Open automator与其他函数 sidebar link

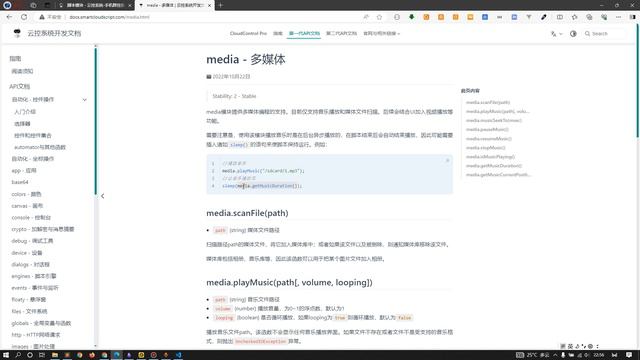40,147
